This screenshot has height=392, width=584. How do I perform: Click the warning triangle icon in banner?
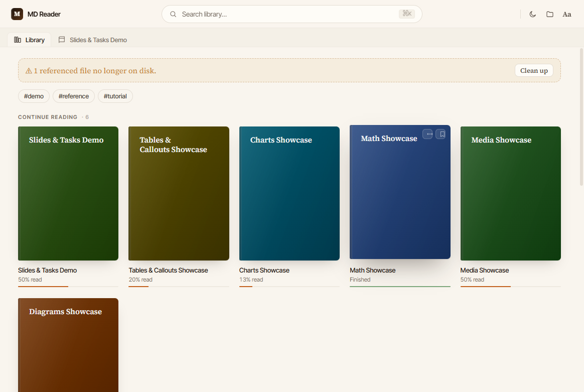[x=29, y=71]
